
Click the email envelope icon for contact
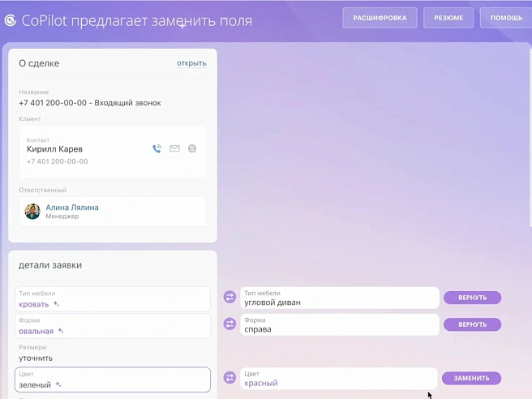pyautogui.click(x=174, y=148)
